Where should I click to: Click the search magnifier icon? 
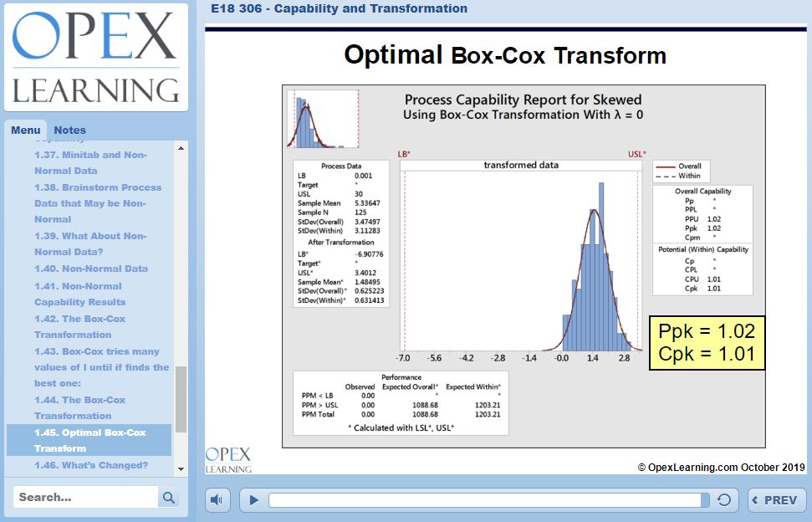[x=169, y=498]
